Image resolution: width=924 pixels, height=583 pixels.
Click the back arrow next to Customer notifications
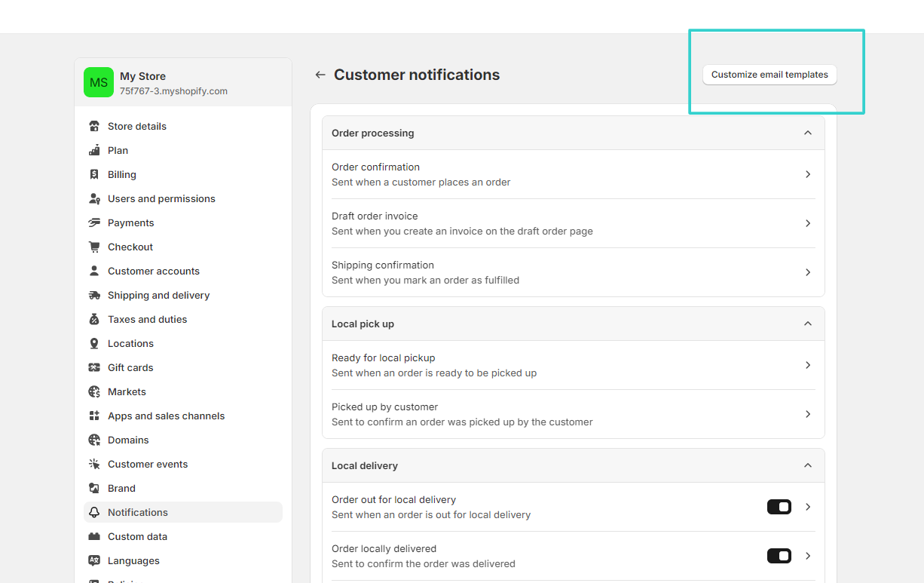click(x=320, y=75)
